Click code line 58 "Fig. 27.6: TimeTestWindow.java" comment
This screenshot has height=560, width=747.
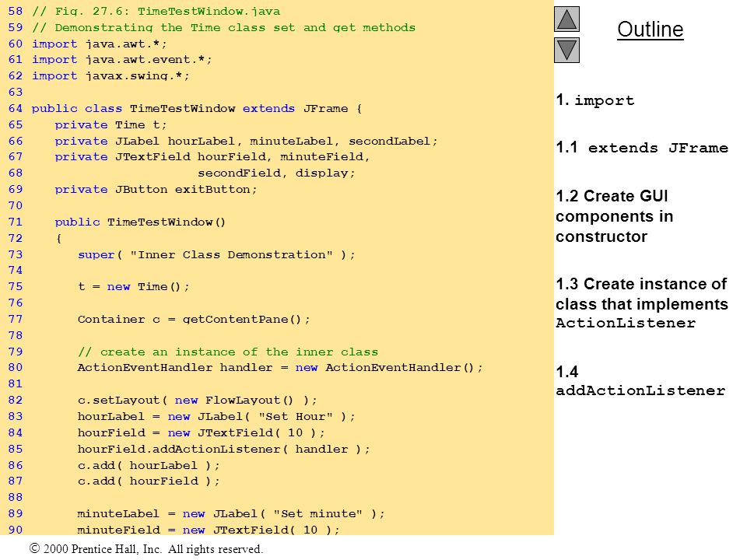point(156,11)
